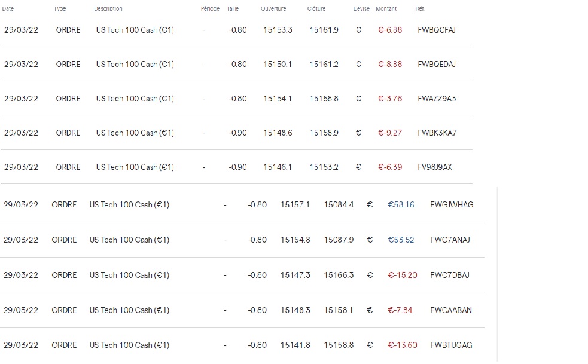Click the opening price 15157.1
588x364 pixels.
coord(295,204)
